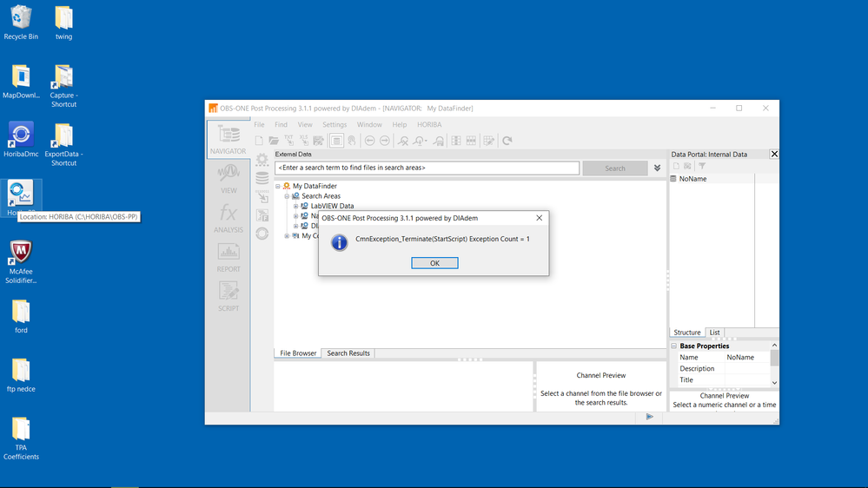868x488 pixels.
Task: Switch to the List tab
Action: point(715,333)
